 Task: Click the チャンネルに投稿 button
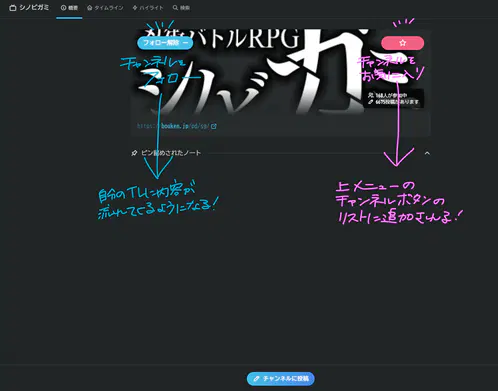click(x=281, y=379)
